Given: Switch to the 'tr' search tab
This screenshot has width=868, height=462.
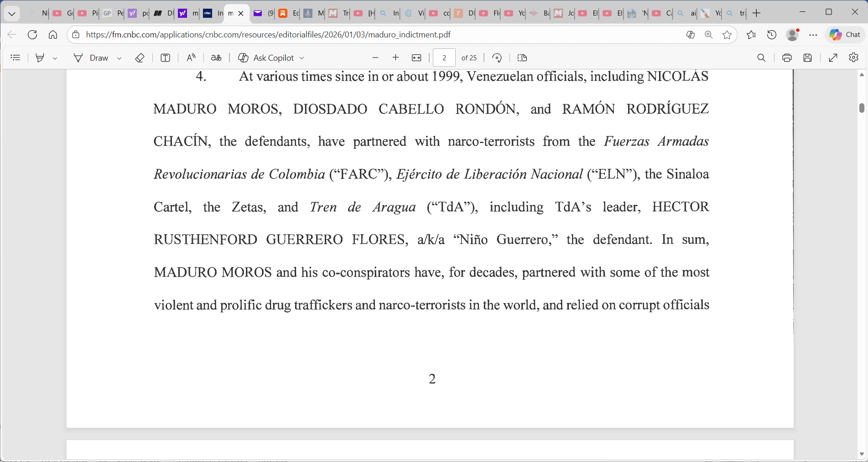Looking at the screenshot, I should pyautogui.click(x=735, y=13).
